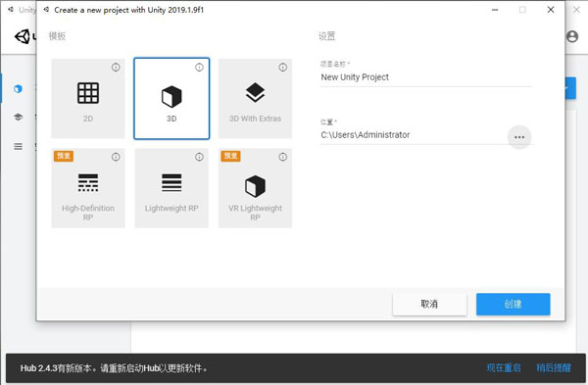The width and height of the screenshot is (588, 385).
Task: Click the Lightweight RP lines icon
Action: [171, 182]
